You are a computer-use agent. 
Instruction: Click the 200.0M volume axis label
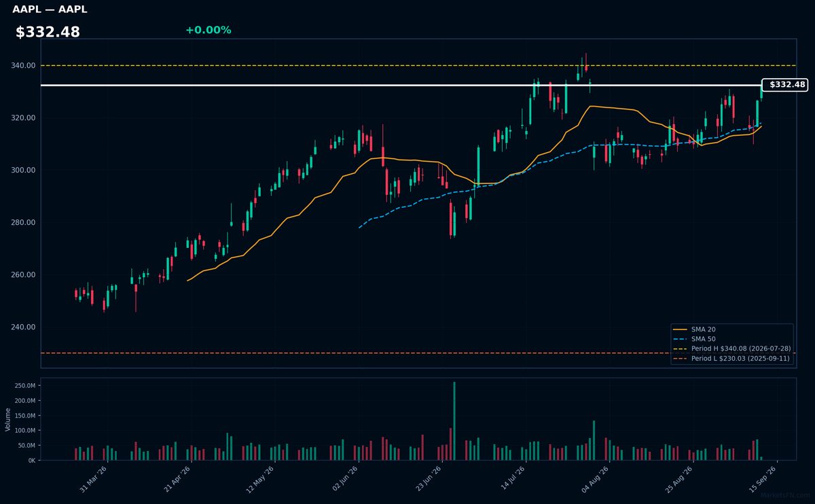tap(26, 401)
